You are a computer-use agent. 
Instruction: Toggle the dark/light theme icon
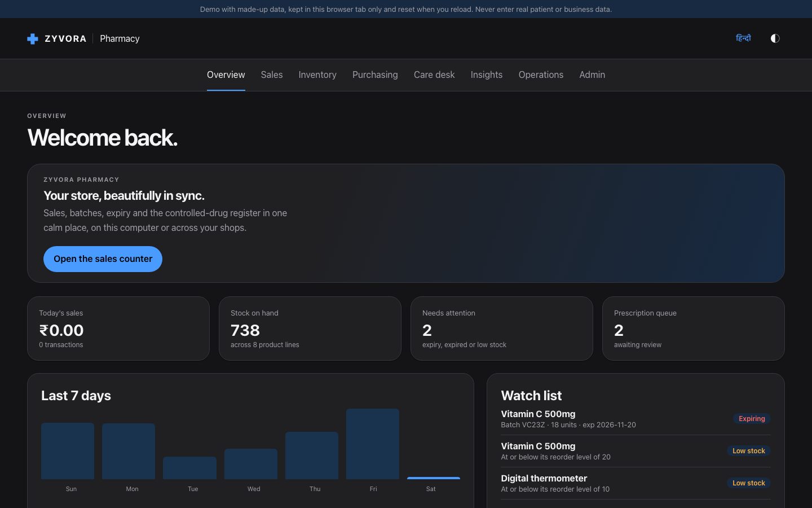click(775, 38)
